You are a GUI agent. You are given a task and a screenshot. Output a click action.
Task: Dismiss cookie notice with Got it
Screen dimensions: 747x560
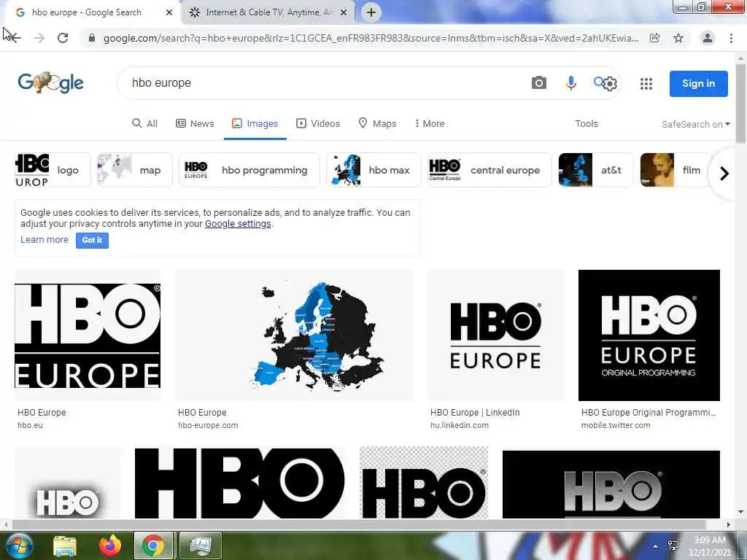(x=92, y=240)
